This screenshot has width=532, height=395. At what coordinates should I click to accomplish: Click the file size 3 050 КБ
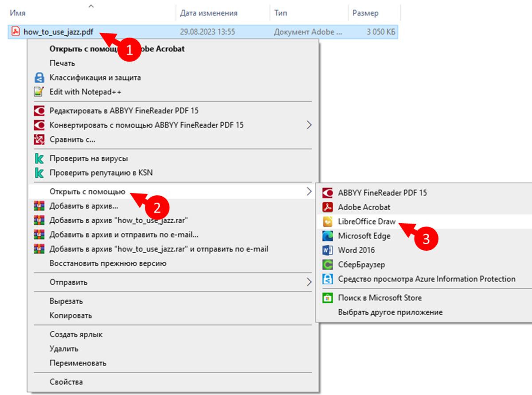(x=381, y=32)
